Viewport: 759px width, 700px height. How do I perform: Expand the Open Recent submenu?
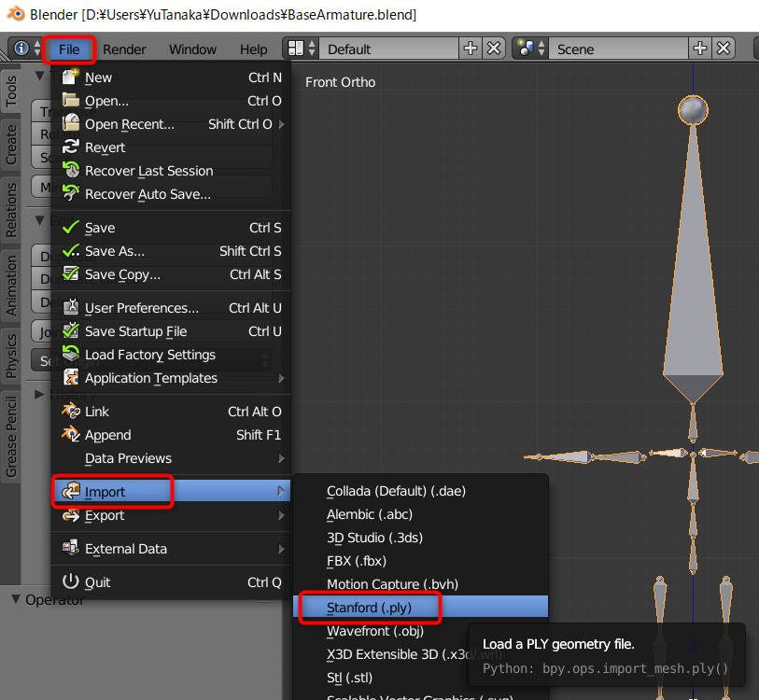pos(171,124)
